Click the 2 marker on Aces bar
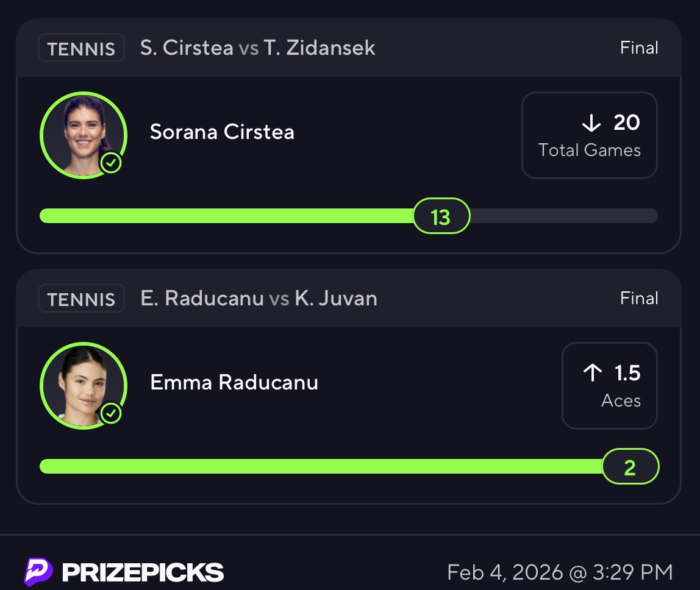700x590 pixels. tap(630, 467)
